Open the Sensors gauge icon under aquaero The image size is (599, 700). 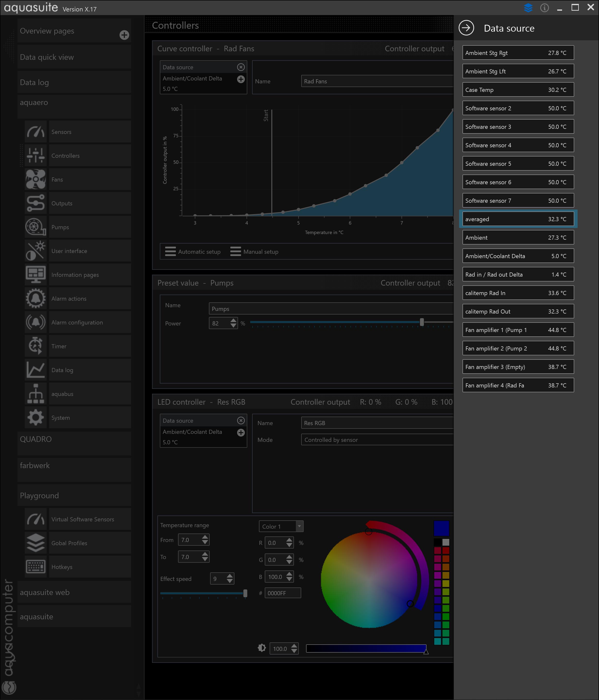[x=35, y=131]
